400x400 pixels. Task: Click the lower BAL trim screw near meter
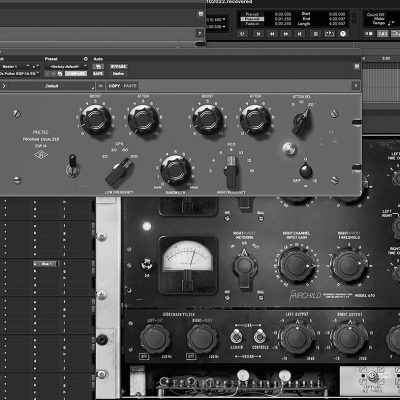click(x=261, y=297)
